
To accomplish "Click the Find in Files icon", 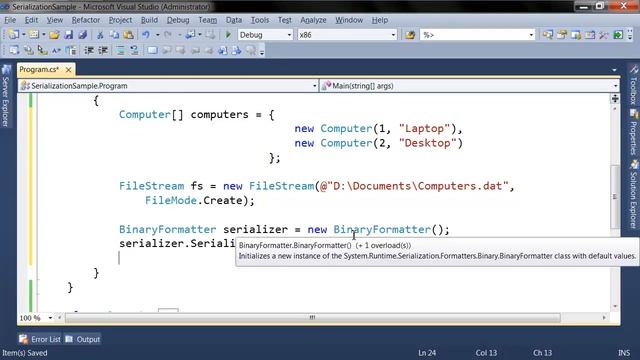I will [410, 35].
